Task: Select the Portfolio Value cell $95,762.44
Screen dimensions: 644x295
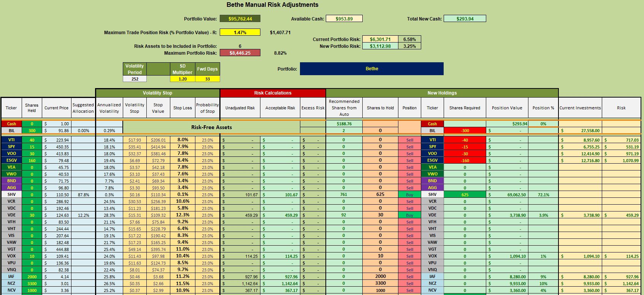Action: click(240, 19)
